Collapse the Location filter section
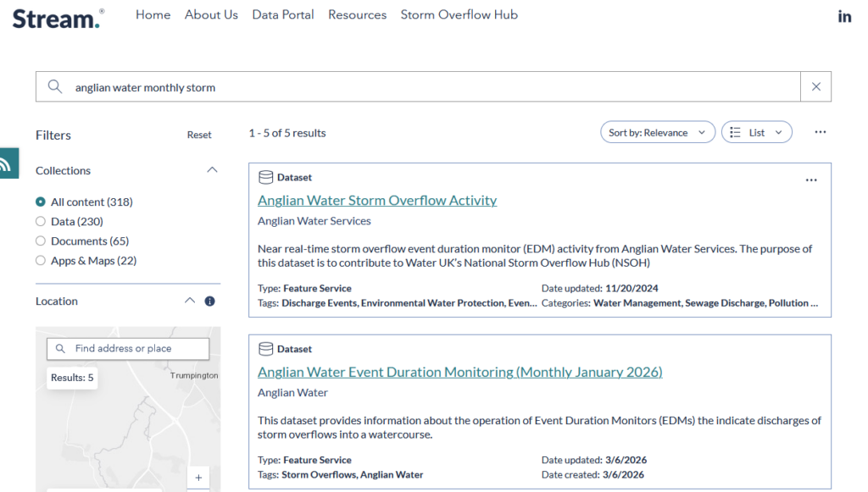Screen dimensions: 868x492 point(190,301)
